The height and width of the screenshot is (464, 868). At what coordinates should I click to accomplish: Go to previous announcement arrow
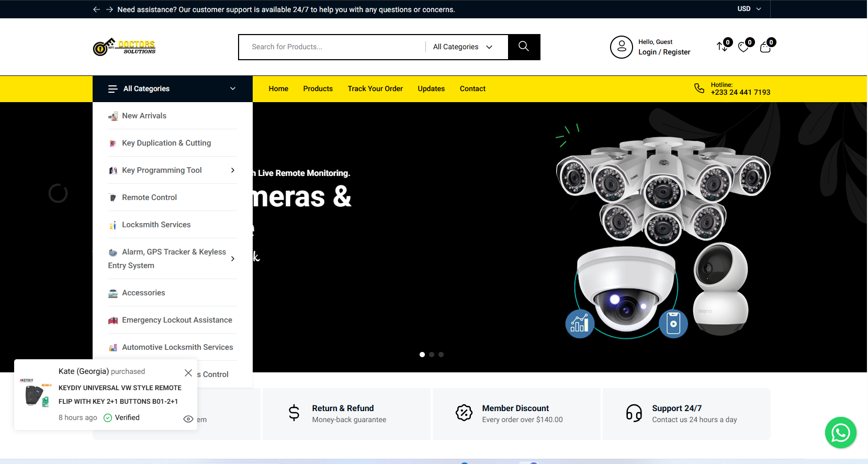pos(96,9)
